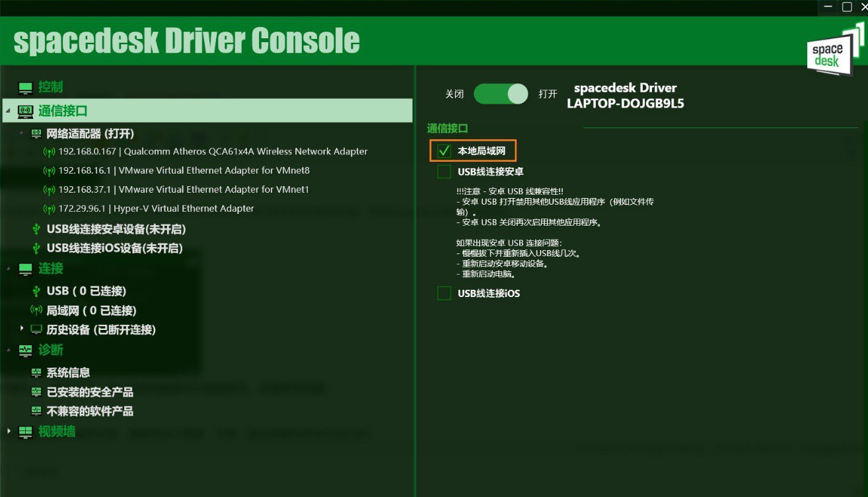Click the wireless icon beside 172.29.96.1
868x497 pixels.
pos(49,209)
